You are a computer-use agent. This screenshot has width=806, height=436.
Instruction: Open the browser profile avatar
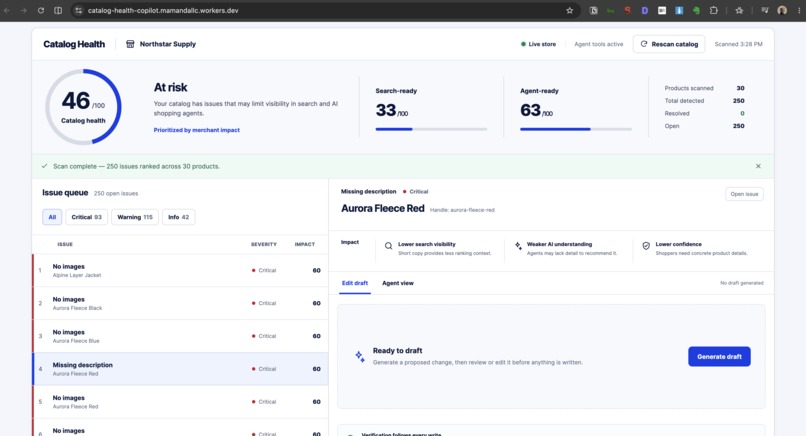782,10
